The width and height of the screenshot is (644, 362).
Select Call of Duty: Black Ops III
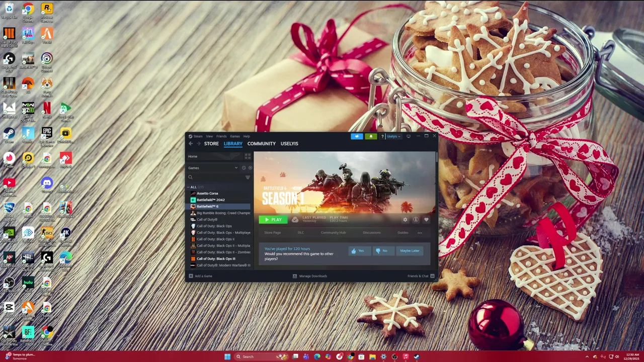[x=219, y=259]
